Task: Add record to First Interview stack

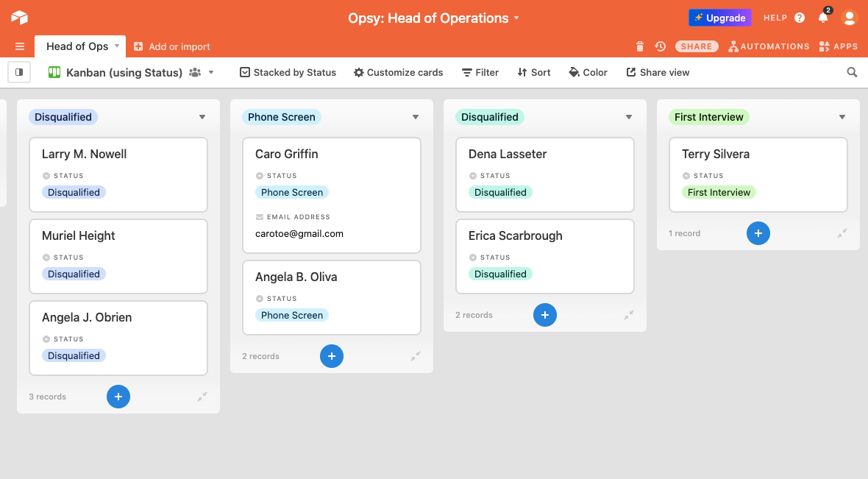Action: click(x=758, y=233)
